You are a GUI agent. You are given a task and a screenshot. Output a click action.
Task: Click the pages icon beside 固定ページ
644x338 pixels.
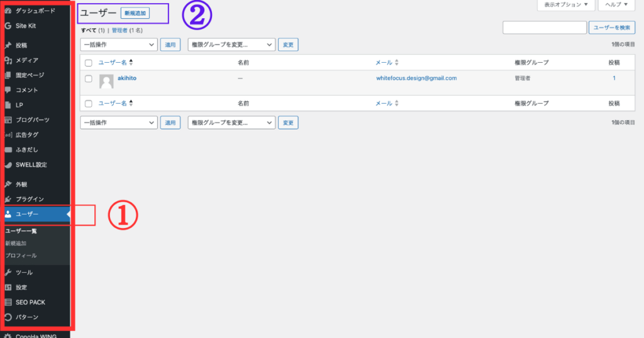point(8,75)
